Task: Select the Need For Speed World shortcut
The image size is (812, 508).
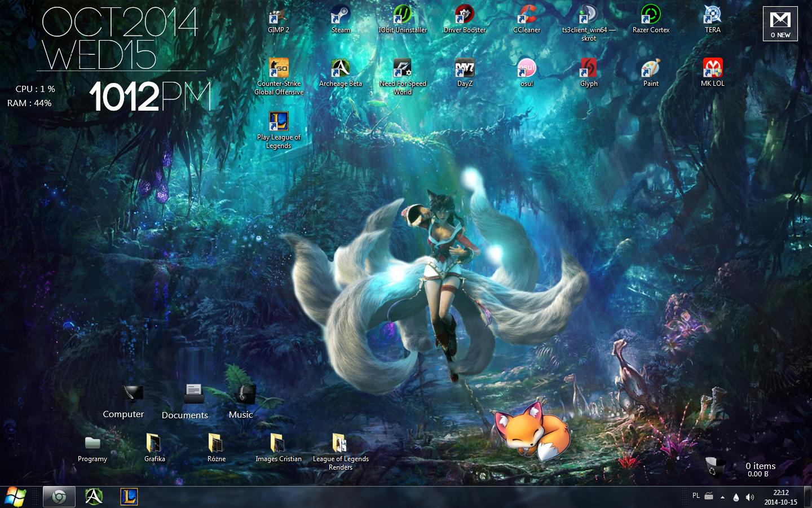Action: pyautogui.click(x=403, y=77)
